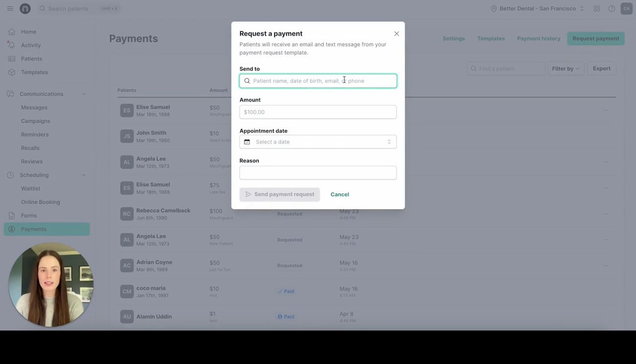Viewport: 636px width, 364px height.
Task: Click calendar icon in Appointment date field
Action: click(x=247, y=142)
